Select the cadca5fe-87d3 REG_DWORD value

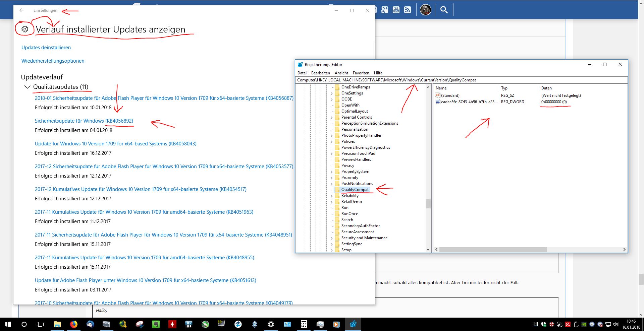tap(469, 102)
